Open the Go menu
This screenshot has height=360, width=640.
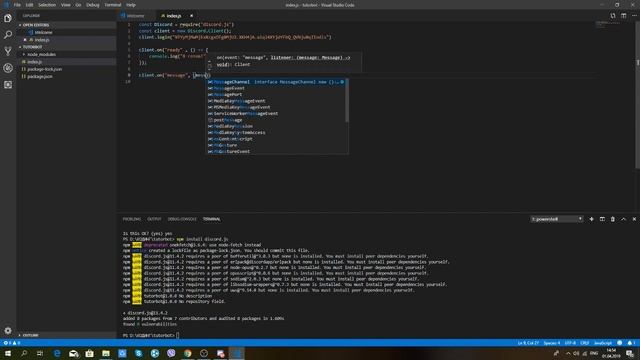78,5
